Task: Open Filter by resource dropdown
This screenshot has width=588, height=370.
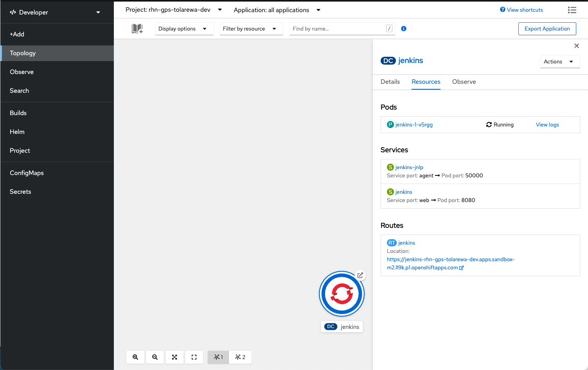Action: pyautogui.click(x=251, y=29)
